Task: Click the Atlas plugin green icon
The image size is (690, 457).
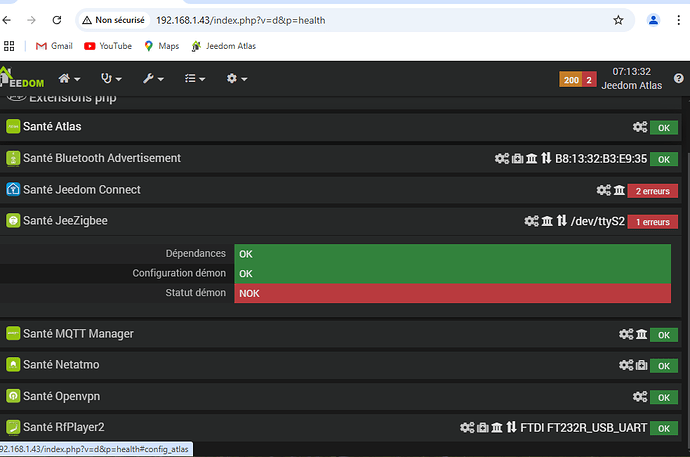Action: click(x=13, y=127)
